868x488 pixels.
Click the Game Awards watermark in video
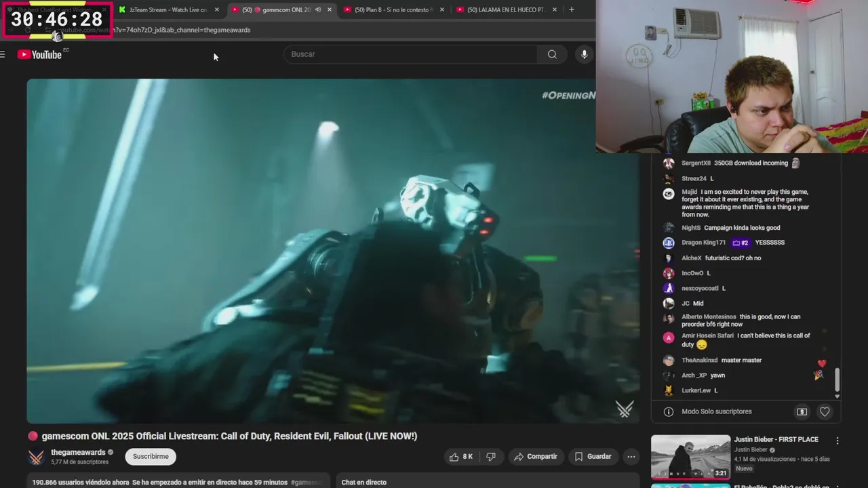(x=625, y=409)
